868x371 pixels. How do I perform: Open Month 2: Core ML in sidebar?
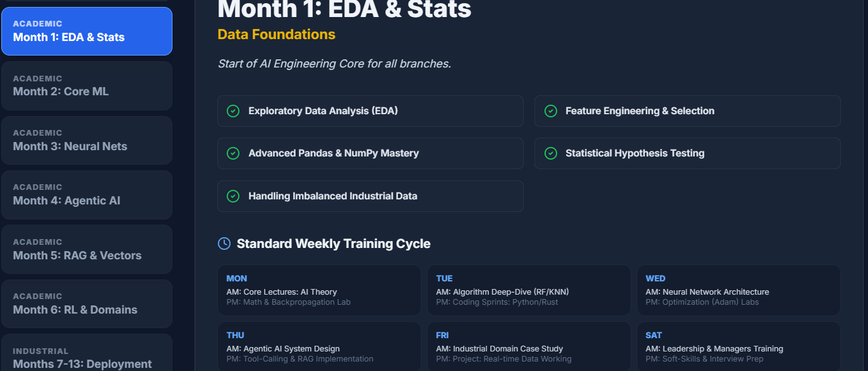(87, 86)
